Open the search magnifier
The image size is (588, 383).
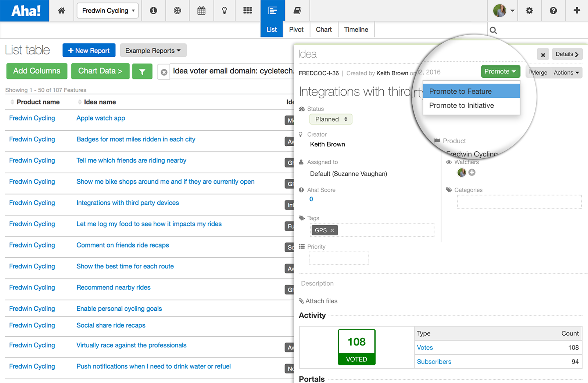[x=493, y=30]
